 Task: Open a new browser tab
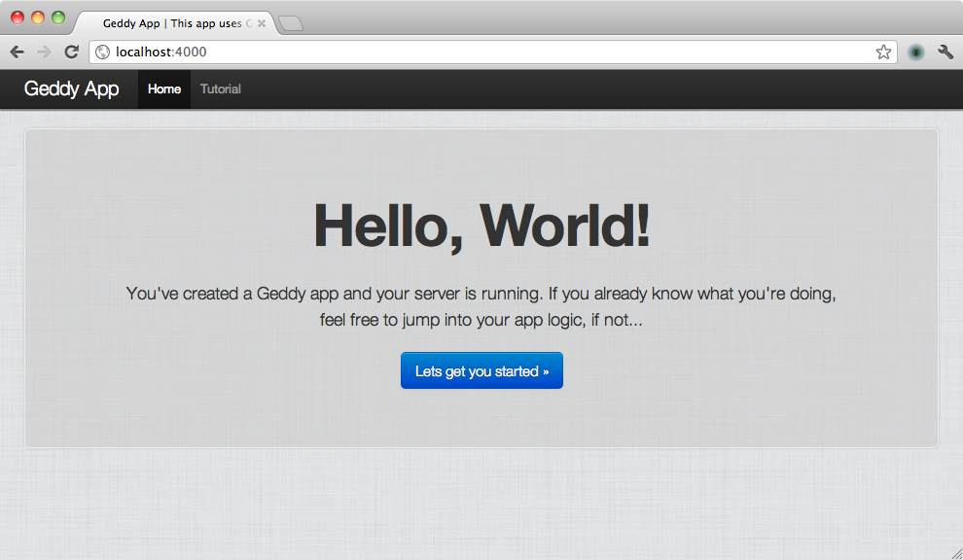coord(291,23)
